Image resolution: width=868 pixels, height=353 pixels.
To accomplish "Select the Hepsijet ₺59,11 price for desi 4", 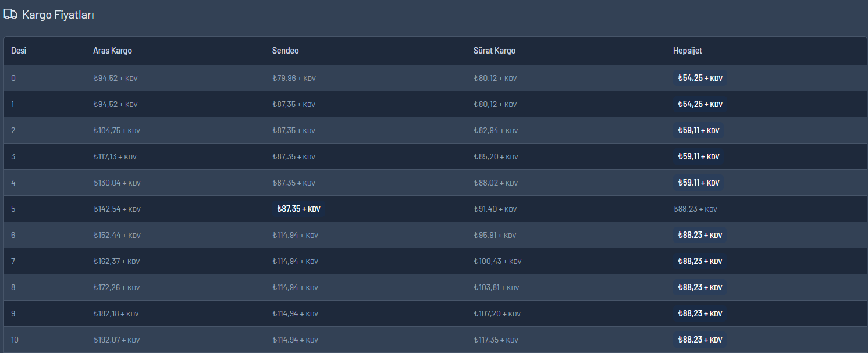I will point(699,183).
